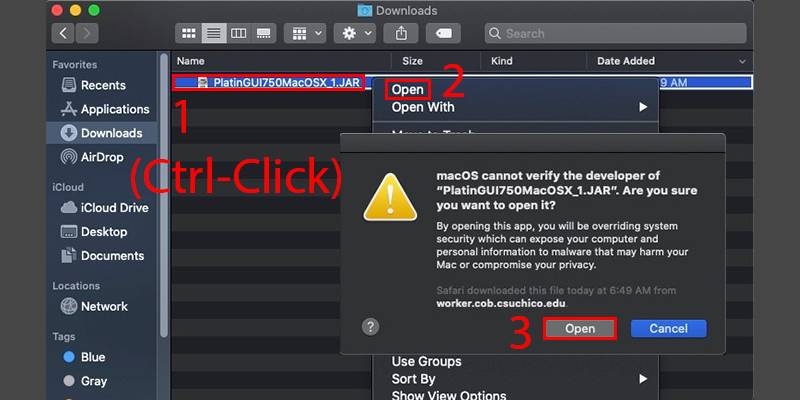Go back with the Finder back arrow

tap(63, 33)
